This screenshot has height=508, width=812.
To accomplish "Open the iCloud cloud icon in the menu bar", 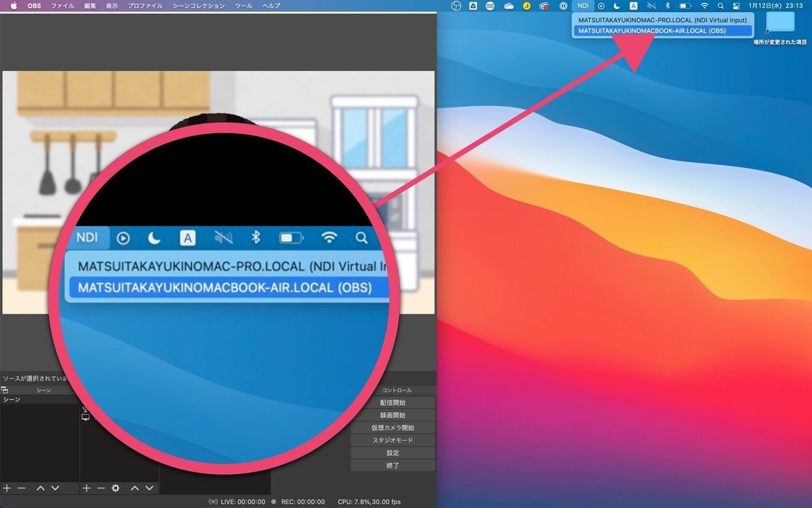I will pyautogui.click(x=509, y=5).
